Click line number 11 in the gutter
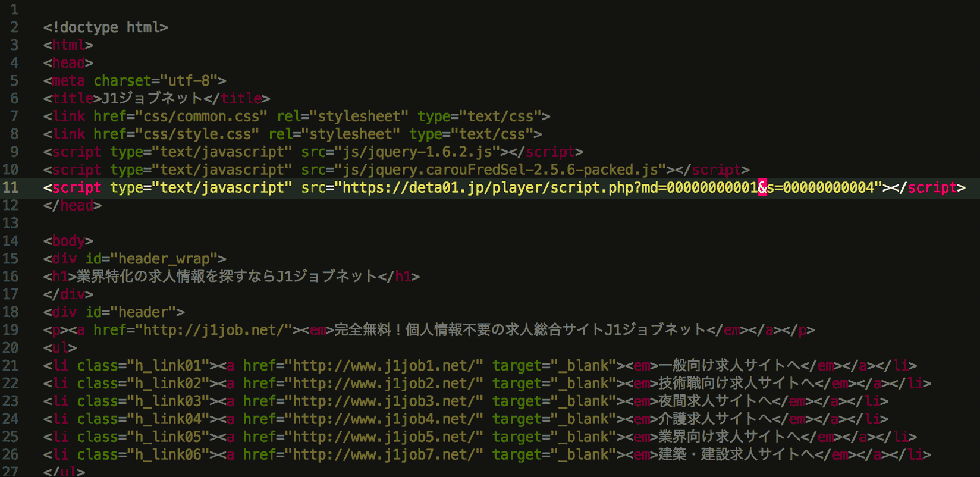This screenshot has width=980, height=477. (x=10, y=187)
